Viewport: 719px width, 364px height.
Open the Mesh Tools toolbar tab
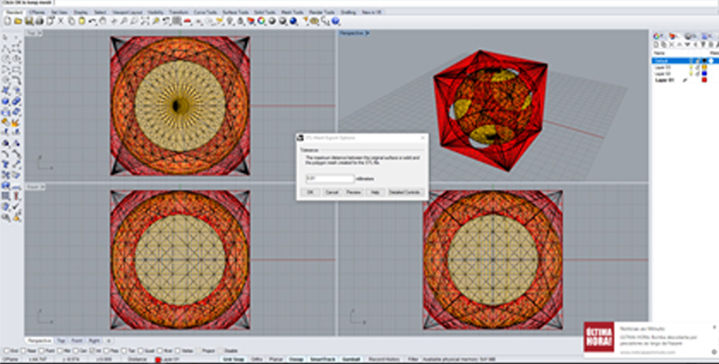[x=293, y=12]
